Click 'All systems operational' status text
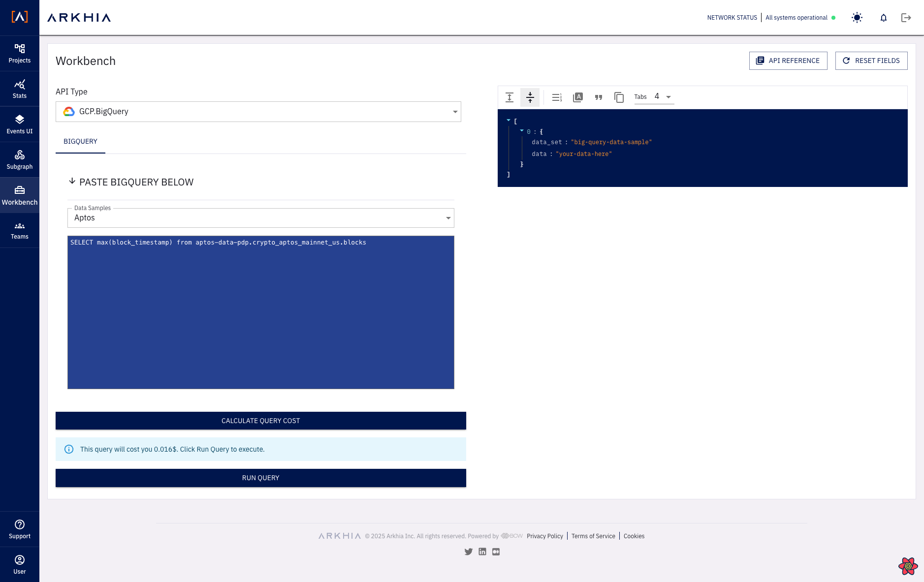This screenshot has width=924, height=582. [797, 18]
